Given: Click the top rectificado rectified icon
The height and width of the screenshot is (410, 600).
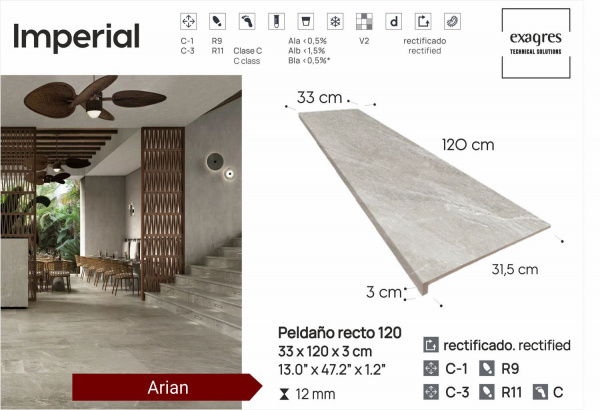Looking at the screenshot, I should click(423, 21).
